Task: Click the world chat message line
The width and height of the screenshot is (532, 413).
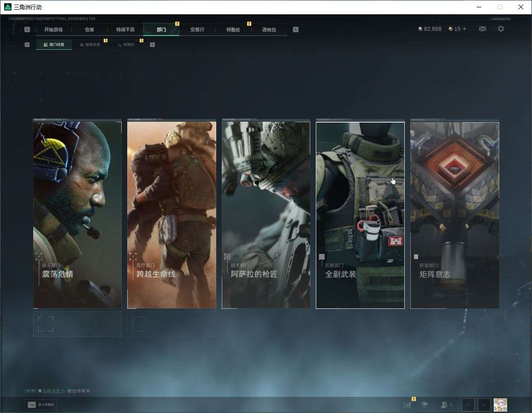Action: coord(57,391)
